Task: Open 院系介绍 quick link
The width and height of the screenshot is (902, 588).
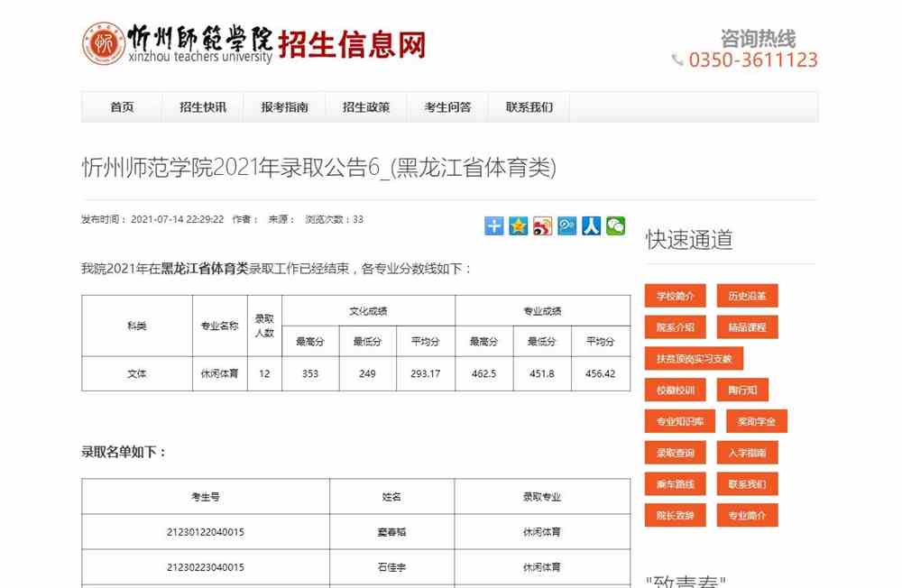Action: point(676,327)
